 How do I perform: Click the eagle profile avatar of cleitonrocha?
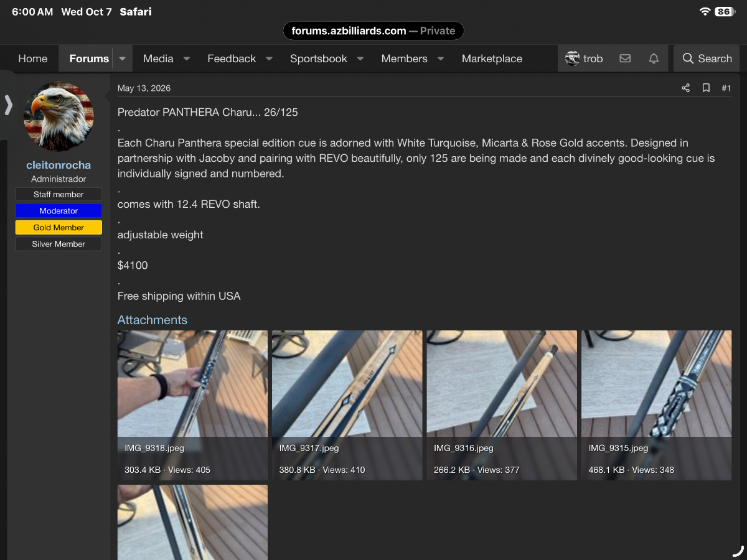pyautogui.click(x=59, y=116)
